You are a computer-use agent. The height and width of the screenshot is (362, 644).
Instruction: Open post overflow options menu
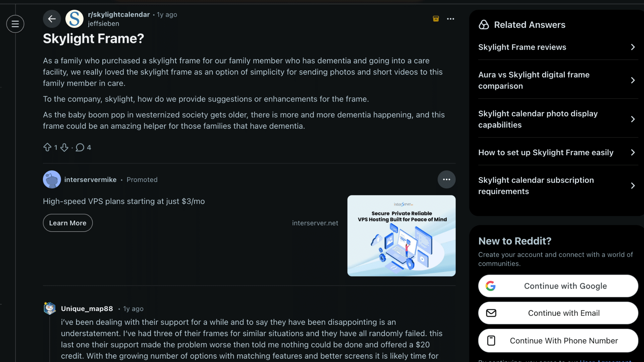pyautogui.click(x=450, y=19)
